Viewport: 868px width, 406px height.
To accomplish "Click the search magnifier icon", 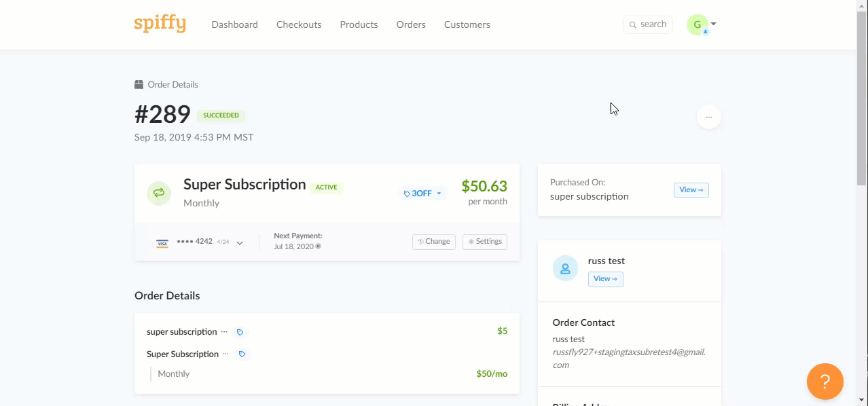I will click(x=633, y=25).
